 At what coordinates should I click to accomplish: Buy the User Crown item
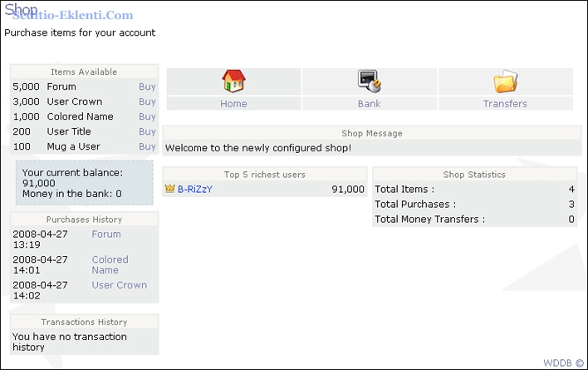point(147,101)
